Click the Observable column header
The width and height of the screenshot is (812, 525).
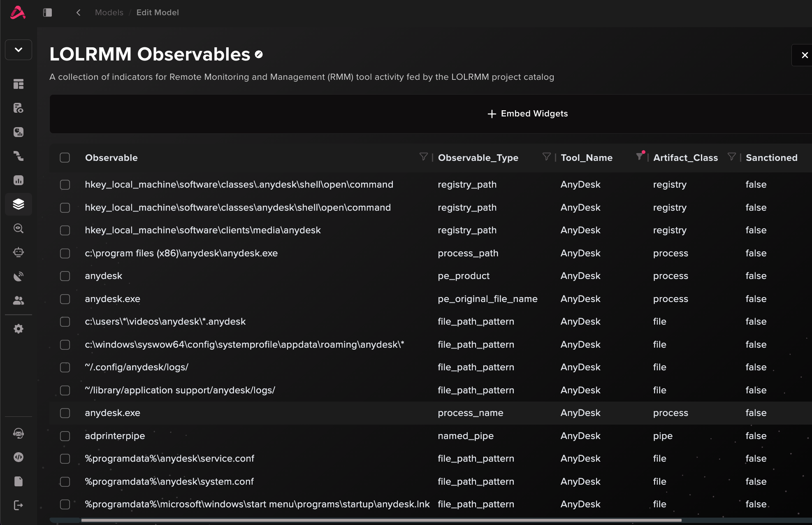(111, 158)
